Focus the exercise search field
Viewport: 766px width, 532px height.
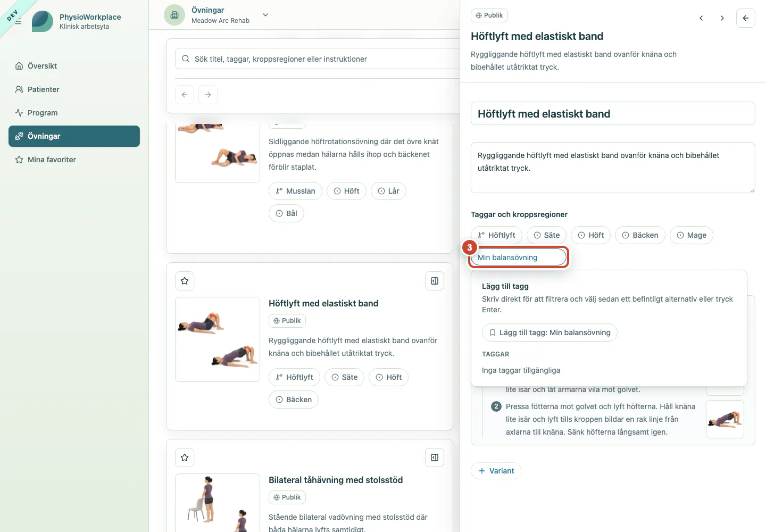pos(319,59)
